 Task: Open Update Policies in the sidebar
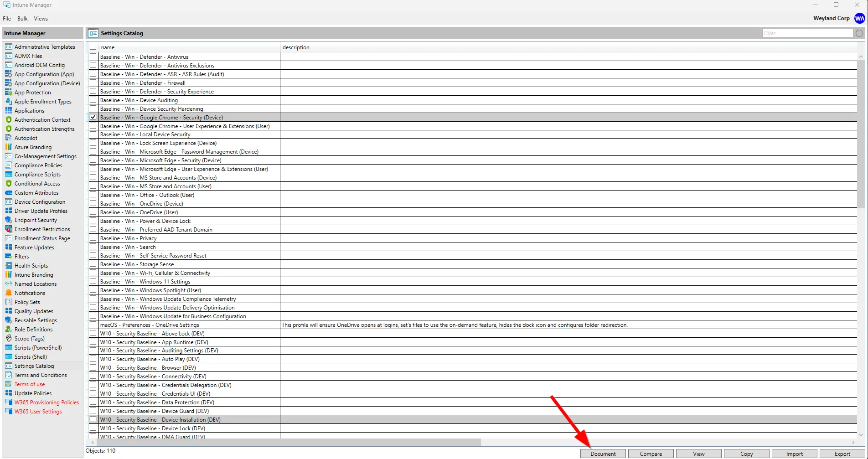point(33,393)
